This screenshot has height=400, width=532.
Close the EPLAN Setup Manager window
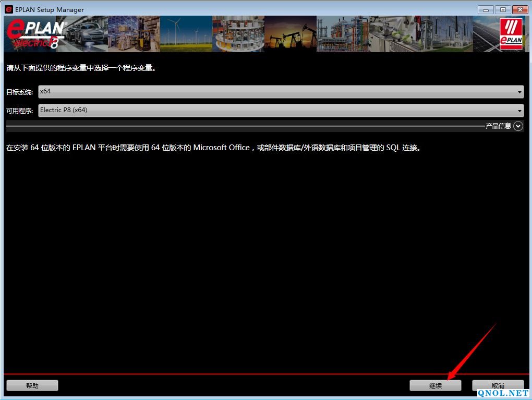click(x=520, y=9)
